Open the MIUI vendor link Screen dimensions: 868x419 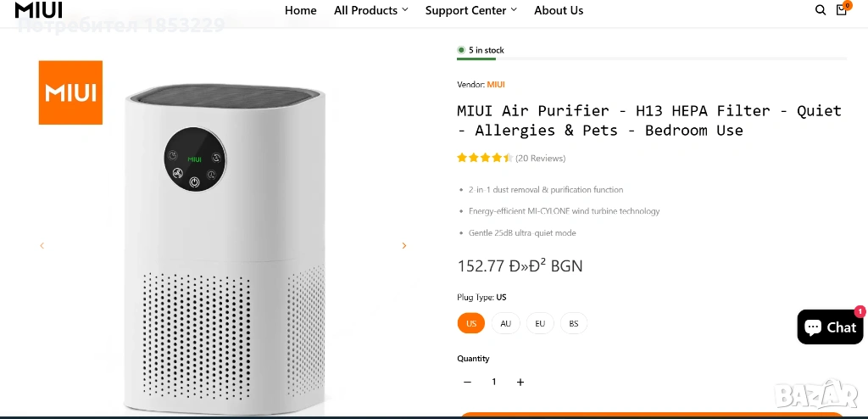click(496, 85)
